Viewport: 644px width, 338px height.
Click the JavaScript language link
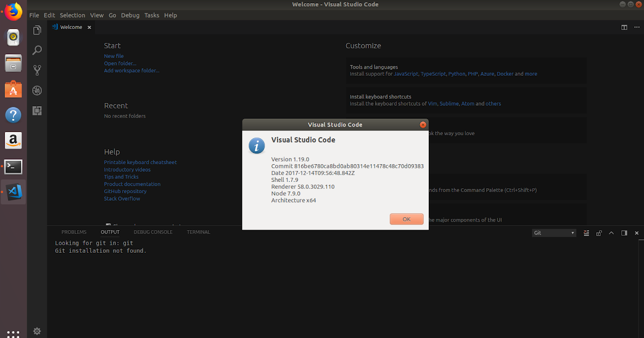[406, 74]
